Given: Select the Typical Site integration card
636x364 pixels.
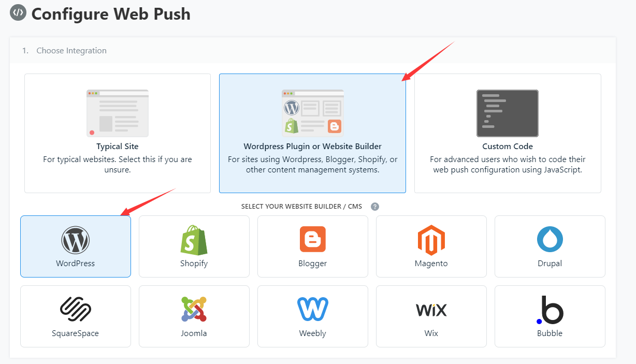Looking at the screenshot, I should 118,133.
